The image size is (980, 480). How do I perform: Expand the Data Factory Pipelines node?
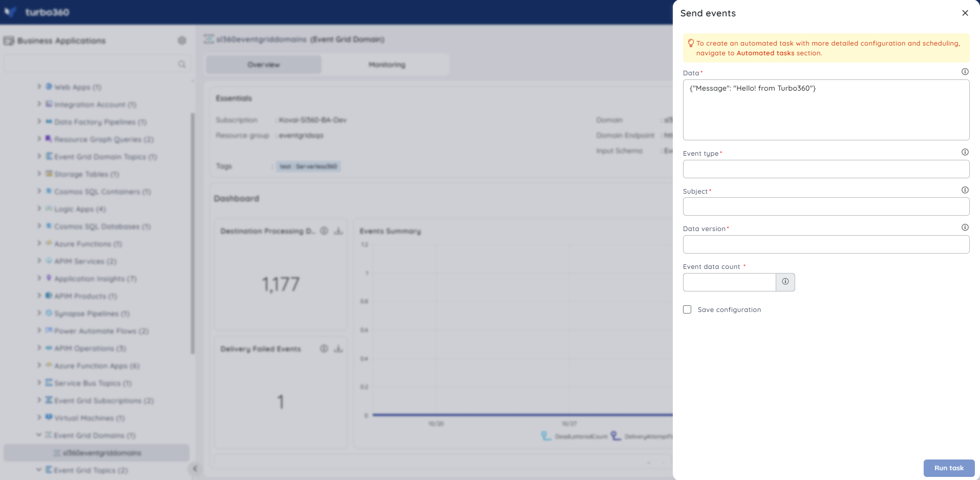click(x=39, y=121)
